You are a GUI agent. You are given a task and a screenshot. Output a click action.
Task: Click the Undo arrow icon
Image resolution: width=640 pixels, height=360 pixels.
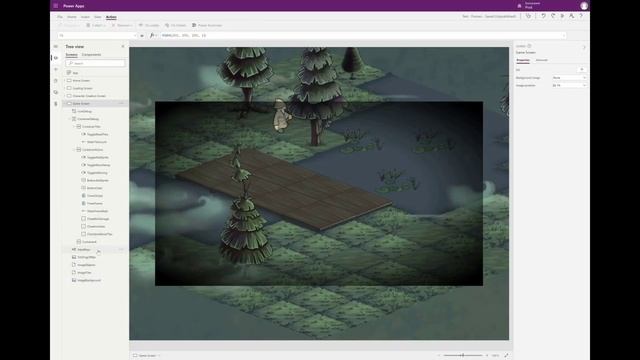pyautogui.click(x=543, y=16)
